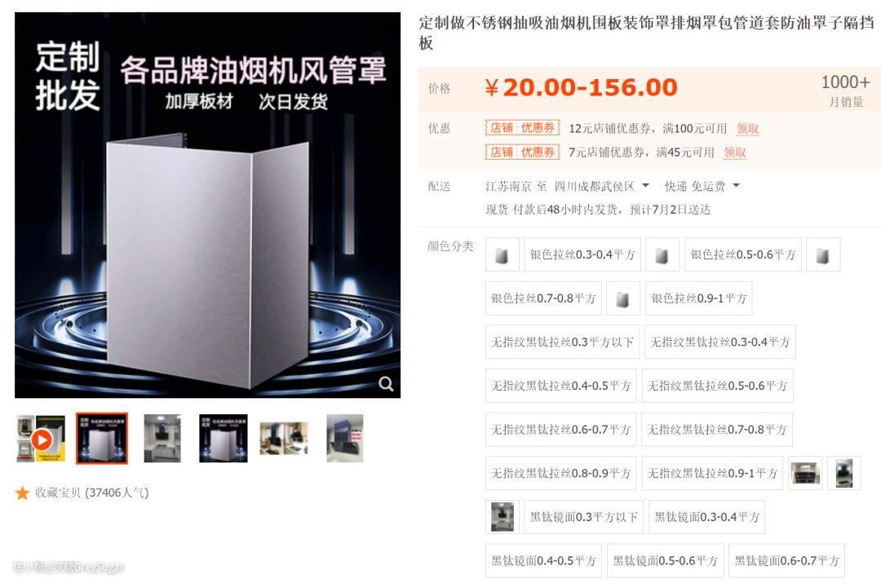The width and height of the screenshot is (881, 588).
Task: Click the magnifier zoom icon on main image
Action: (x=386, y=383)
